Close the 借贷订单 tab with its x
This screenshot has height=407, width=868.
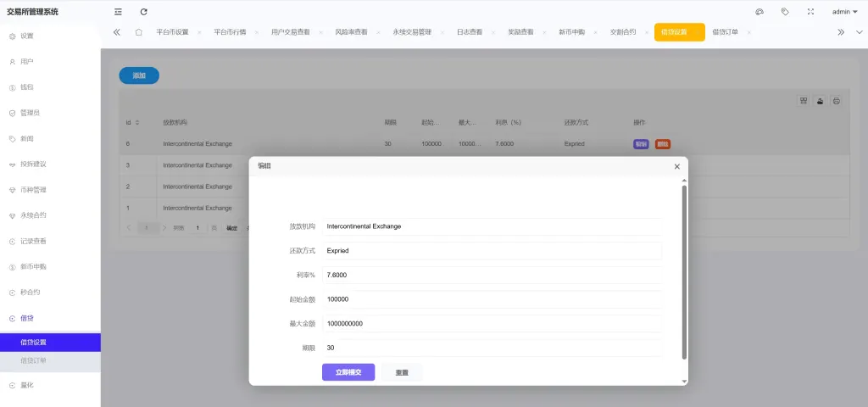tap(749, 33)
